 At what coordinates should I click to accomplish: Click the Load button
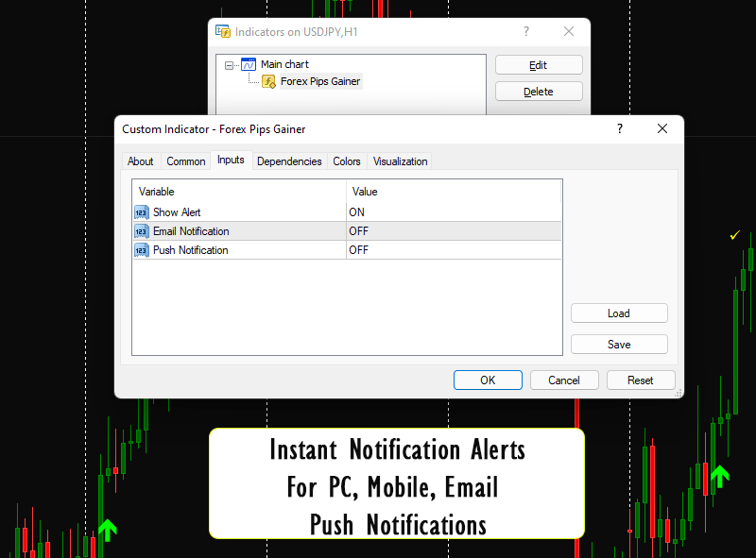coord(619,313)
